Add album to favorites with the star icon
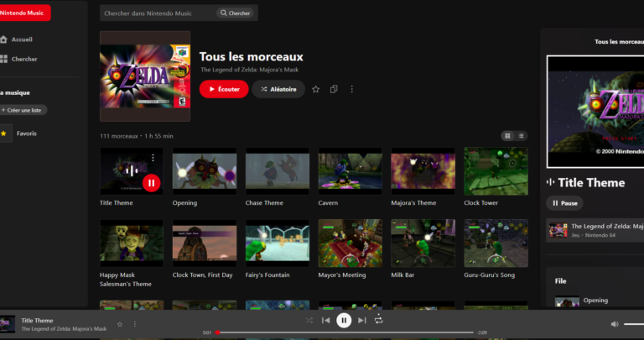 315,89
